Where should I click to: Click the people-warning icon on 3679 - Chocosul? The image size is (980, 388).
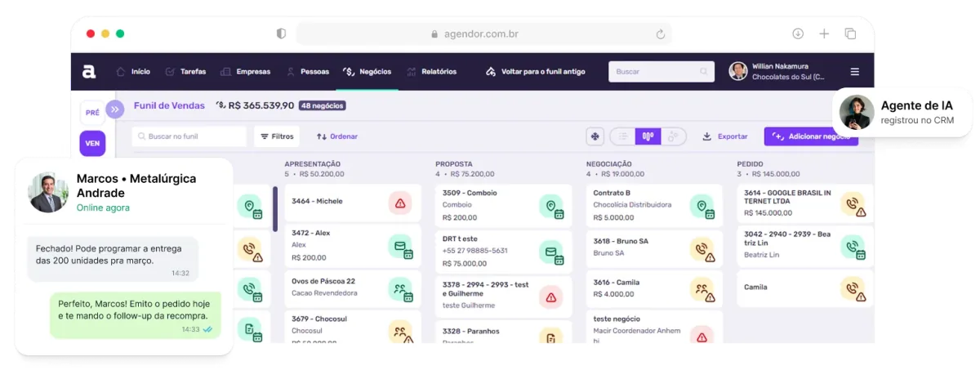pos(401,332)
